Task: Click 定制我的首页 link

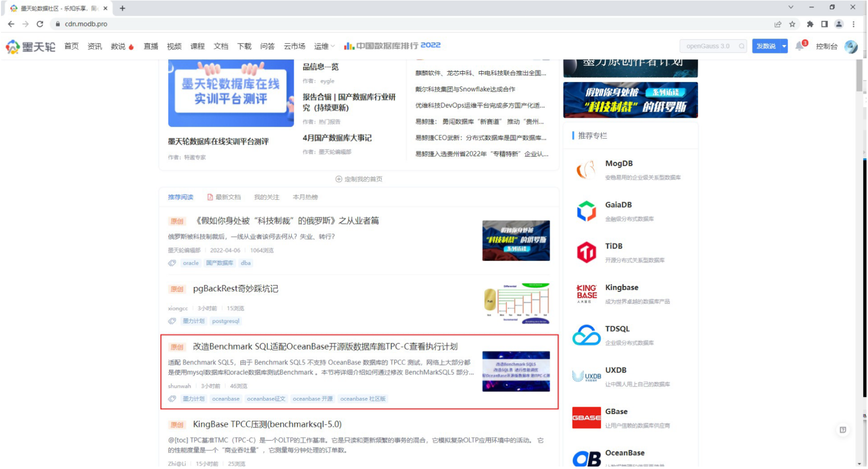Action: coord(359,179)
